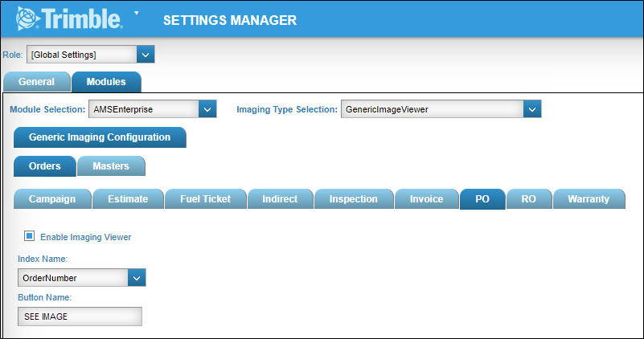Open the Indirect tab
Viewport: 644px width, 339px height.
coord(279,199)
